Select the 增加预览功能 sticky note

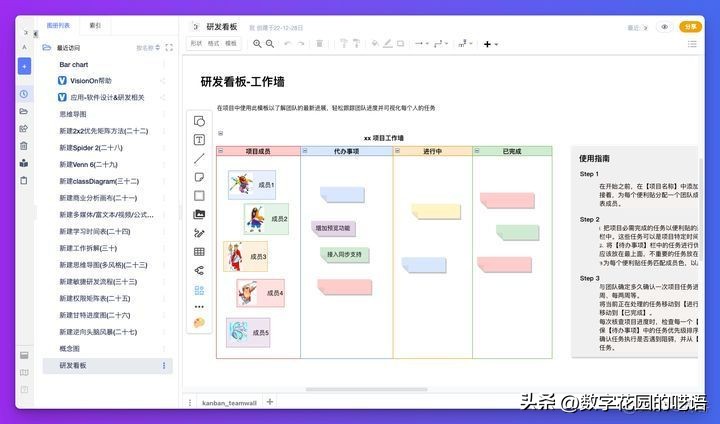point(333,228)
